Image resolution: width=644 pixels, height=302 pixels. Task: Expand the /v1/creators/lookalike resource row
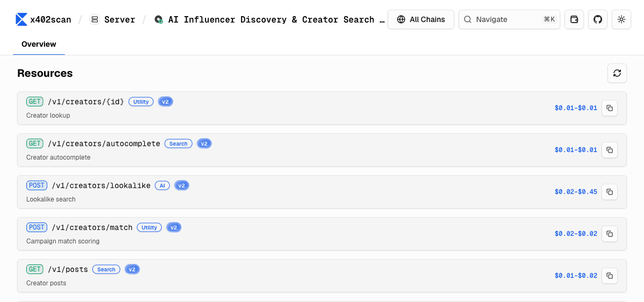[322, 192]
